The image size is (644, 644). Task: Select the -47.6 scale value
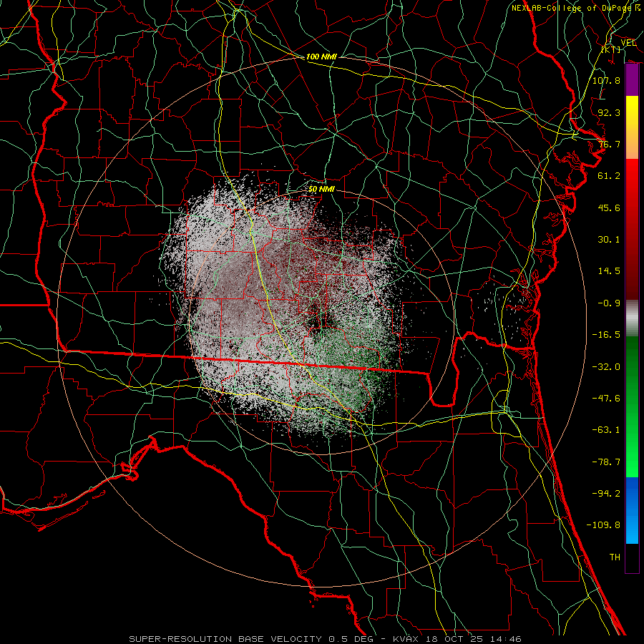coord(606,399)
